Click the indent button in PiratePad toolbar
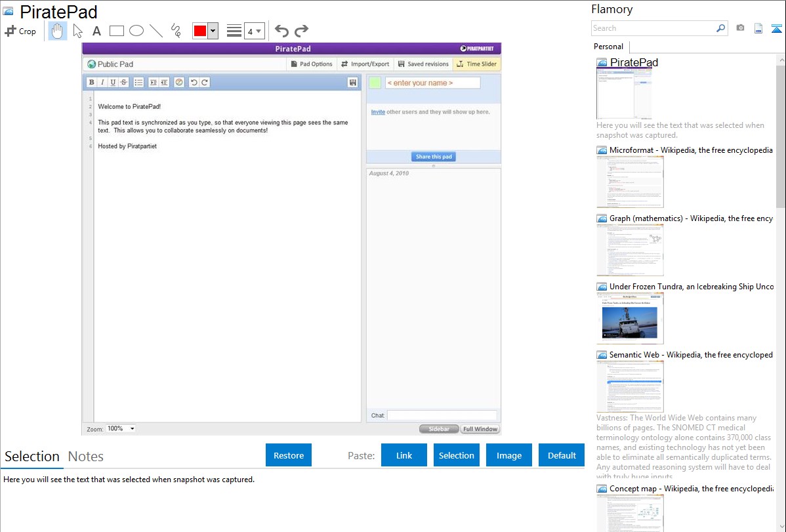This screenshot has width=786, height=532. point(154,82)
